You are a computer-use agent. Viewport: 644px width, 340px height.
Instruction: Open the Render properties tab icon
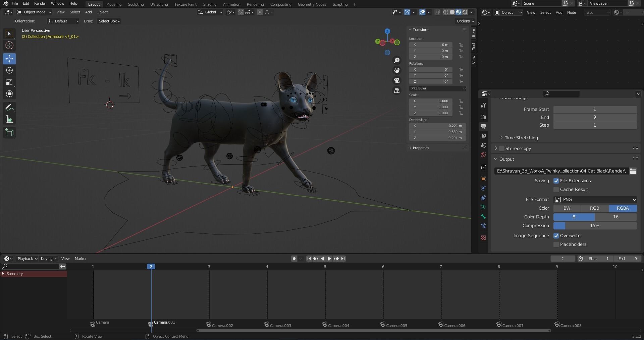tap(483, 117)
